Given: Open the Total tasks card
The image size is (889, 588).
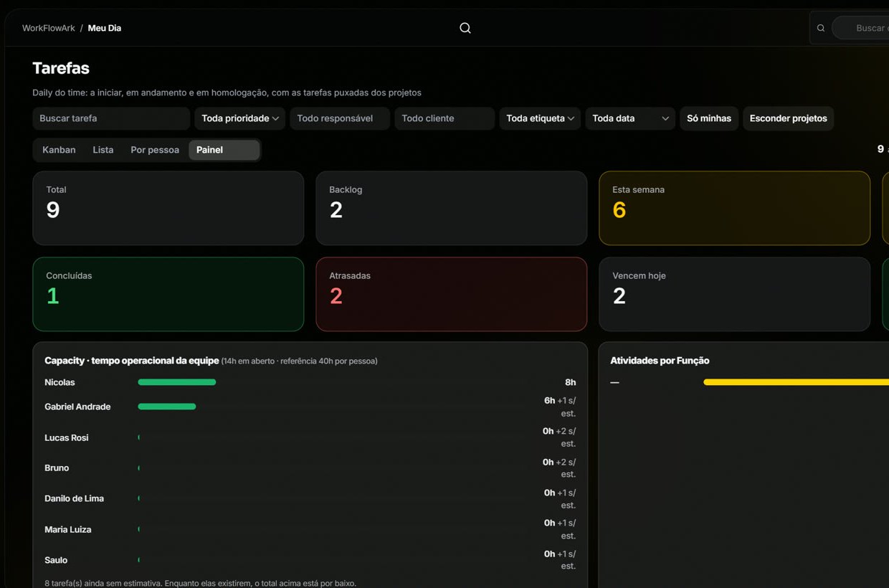Looking at the screenshot, I should (168, 208).
